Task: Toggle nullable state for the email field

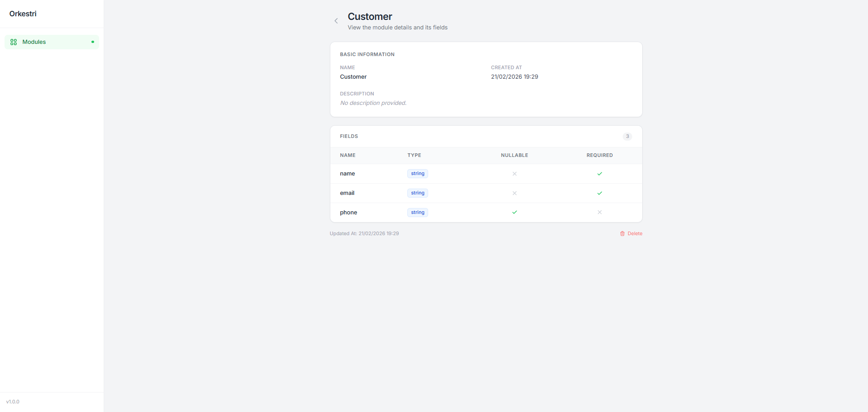Action: [515, 193]
